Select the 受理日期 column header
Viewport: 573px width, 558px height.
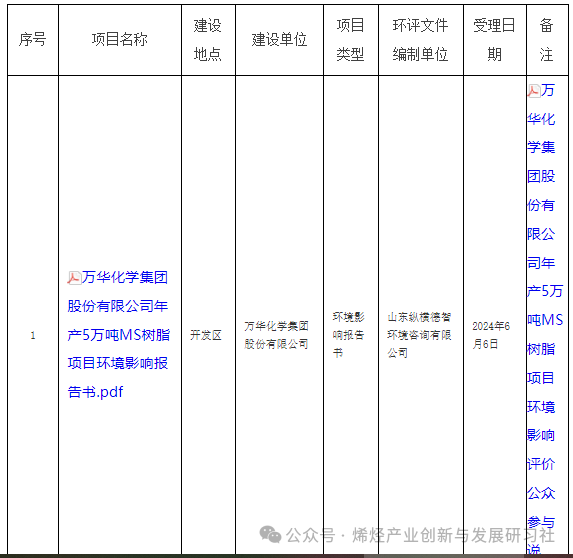click(495, 39)
